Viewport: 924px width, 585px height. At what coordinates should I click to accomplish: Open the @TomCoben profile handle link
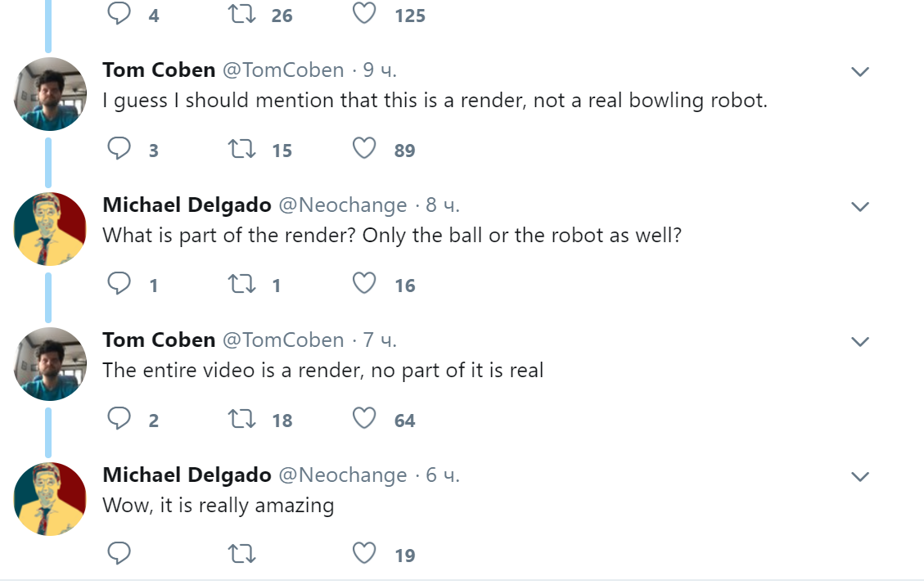click(283, 70)
